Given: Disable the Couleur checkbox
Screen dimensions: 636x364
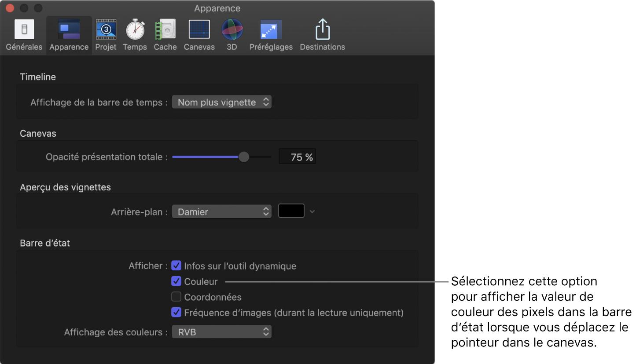Looking at the screenshot, I should (176, 281).
